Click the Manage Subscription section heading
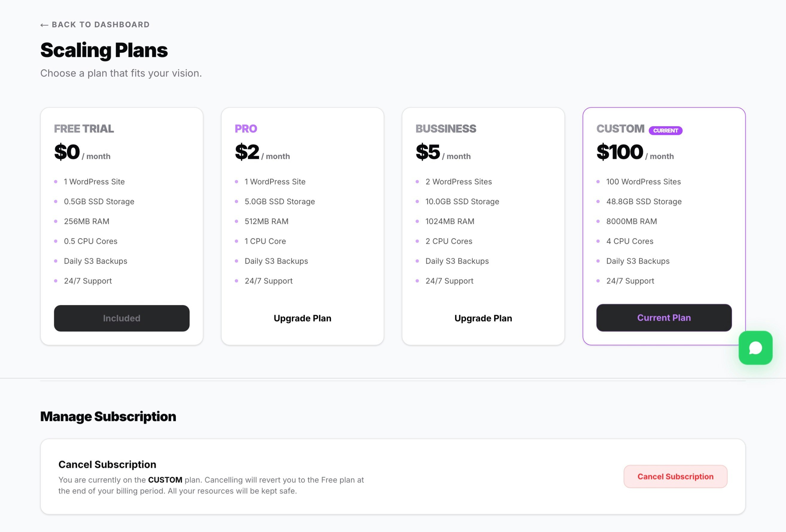 108,416
